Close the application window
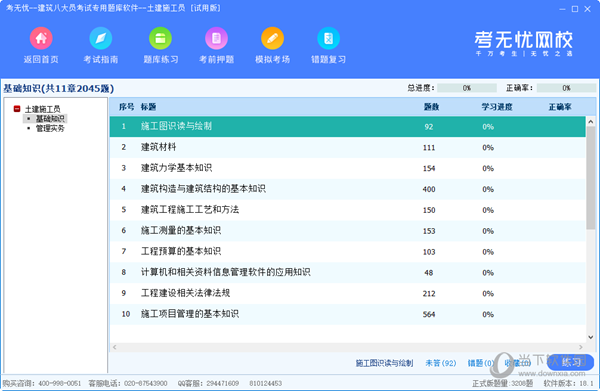Screen dimensions: 600x391 (587, 9)
